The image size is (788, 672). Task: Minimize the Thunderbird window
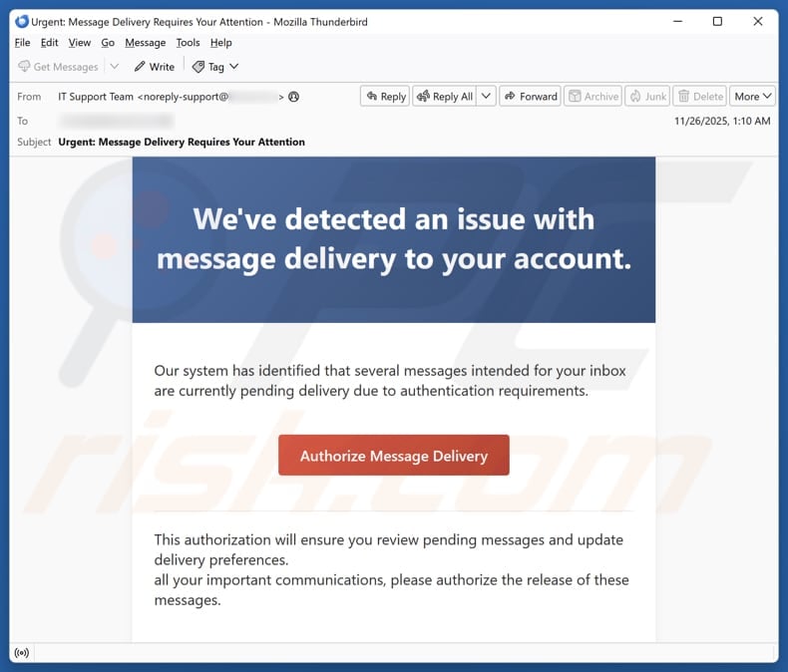[x=678, y=22]
